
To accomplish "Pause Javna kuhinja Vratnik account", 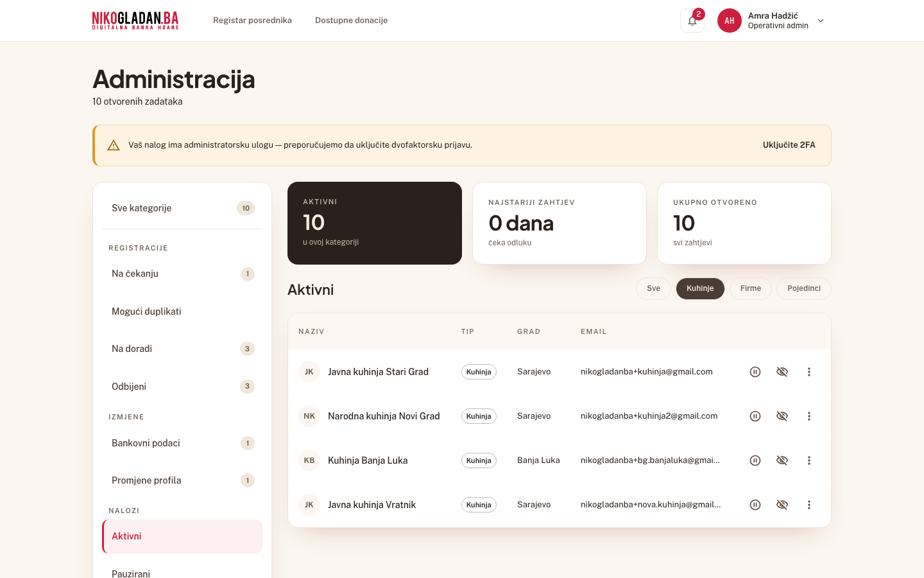I will click(x=755, y=505).
